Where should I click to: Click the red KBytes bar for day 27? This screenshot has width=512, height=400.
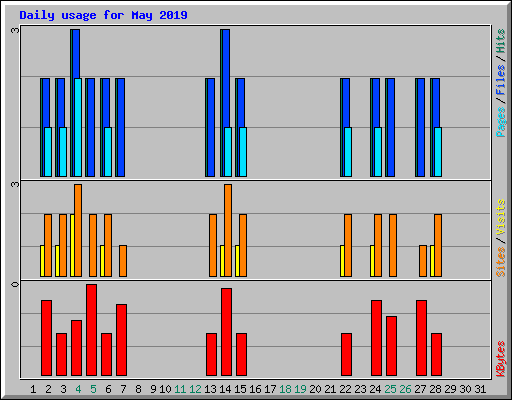(x=421, y=338)
